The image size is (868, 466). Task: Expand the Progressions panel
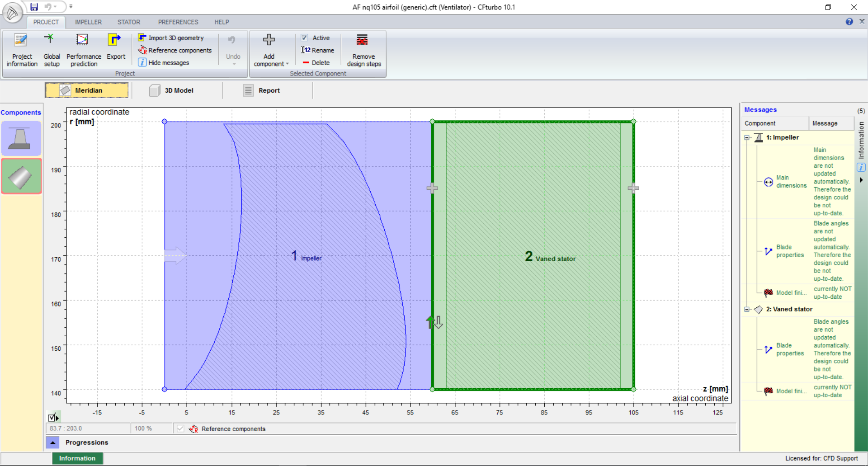pos(53,442)
